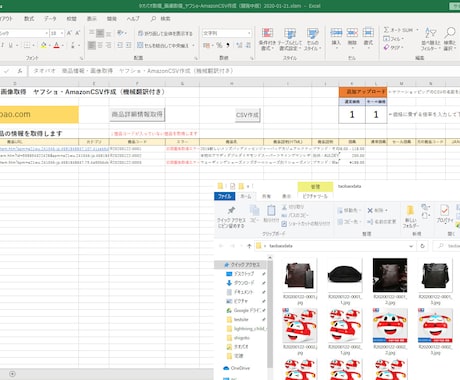Pin to Quick Access in Explorer
This screenshot has width=460, height=380.
[x=231, y=217]
